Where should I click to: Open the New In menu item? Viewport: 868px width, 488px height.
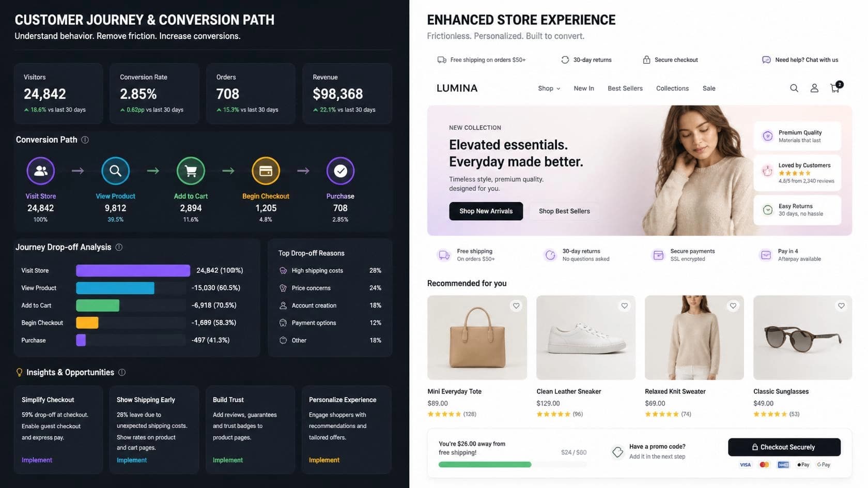[x=584, y=88]
